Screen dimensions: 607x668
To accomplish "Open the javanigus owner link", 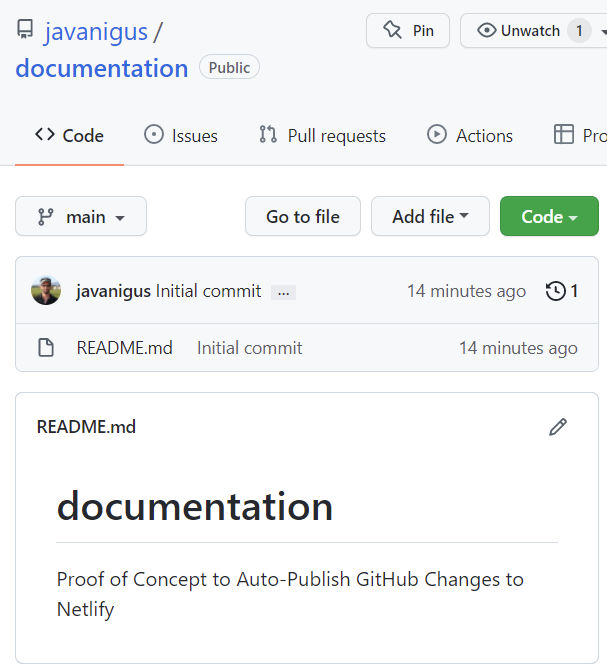I will tap(96, 32).
